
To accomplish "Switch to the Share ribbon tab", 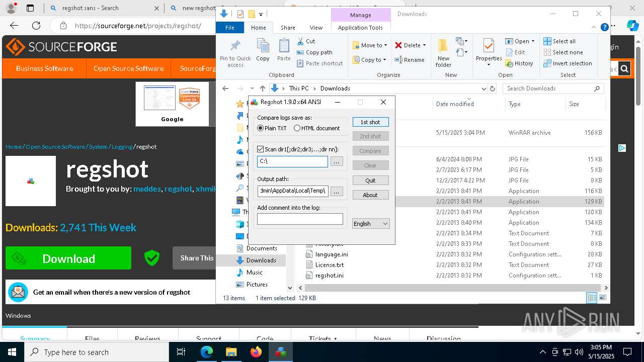I will click(x=288, y=28).
